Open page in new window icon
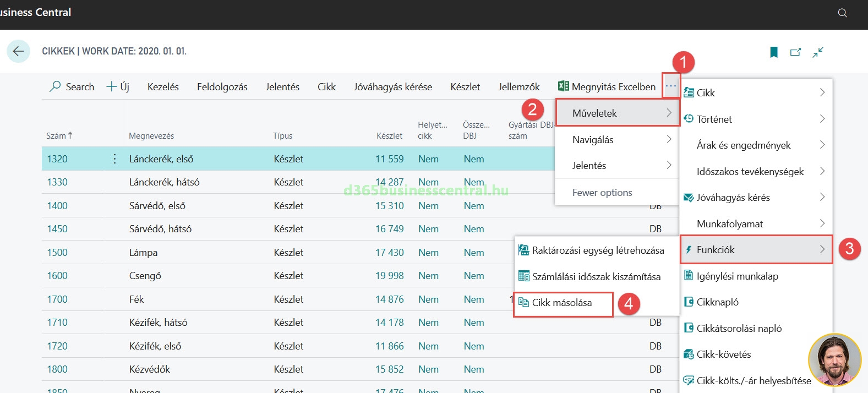This screenshot has width=868, height=393. point(795,52)
